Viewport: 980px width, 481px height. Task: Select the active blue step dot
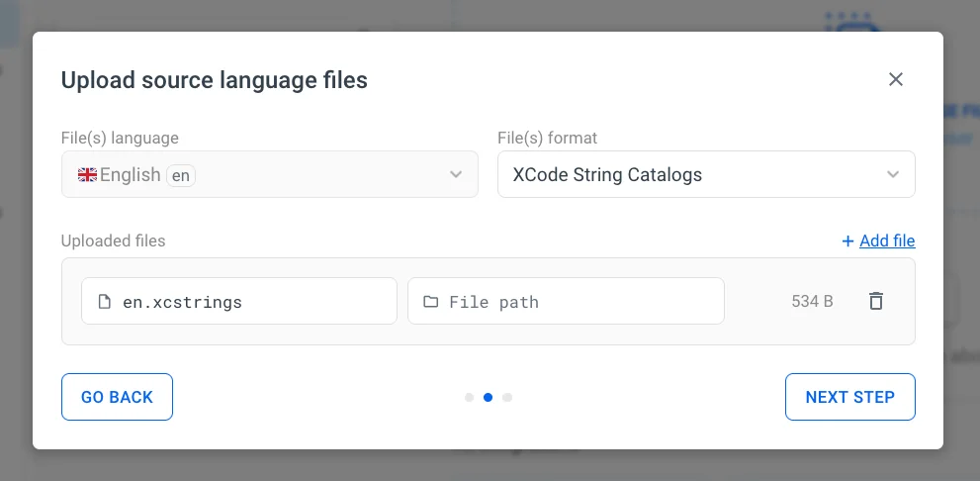pos(488,398)
